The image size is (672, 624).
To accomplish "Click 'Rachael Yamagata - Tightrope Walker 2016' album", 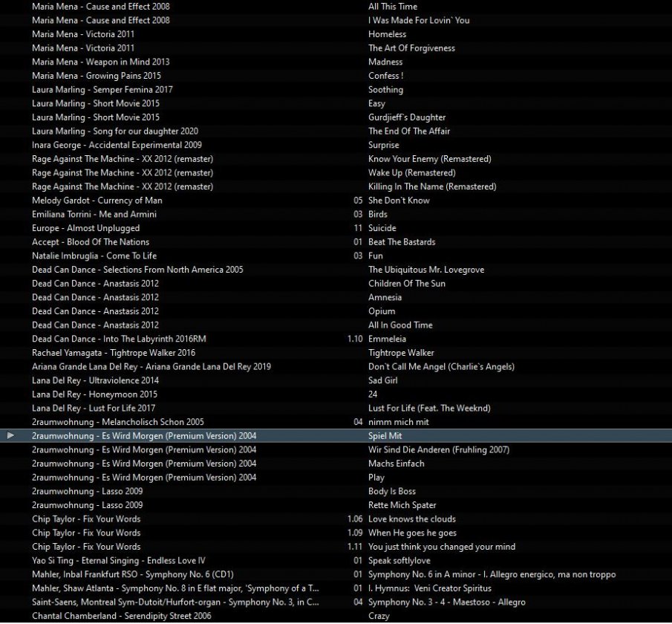I will click(x=114, y=353).
